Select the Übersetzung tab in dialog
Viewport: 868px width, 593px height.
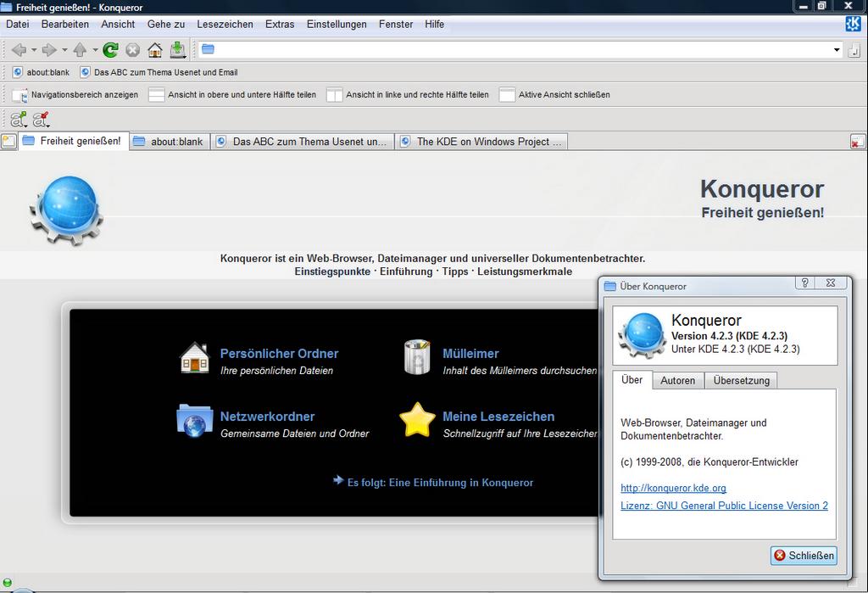pos(741,381)
